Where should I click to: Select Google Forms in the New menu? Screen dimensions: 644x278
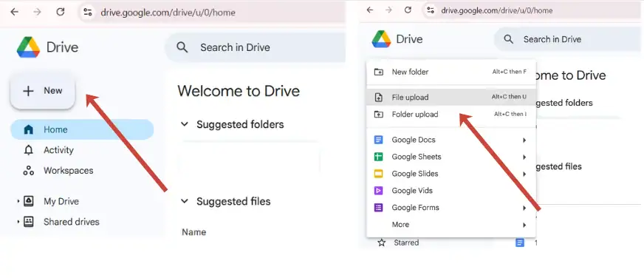tap(451, 208)
